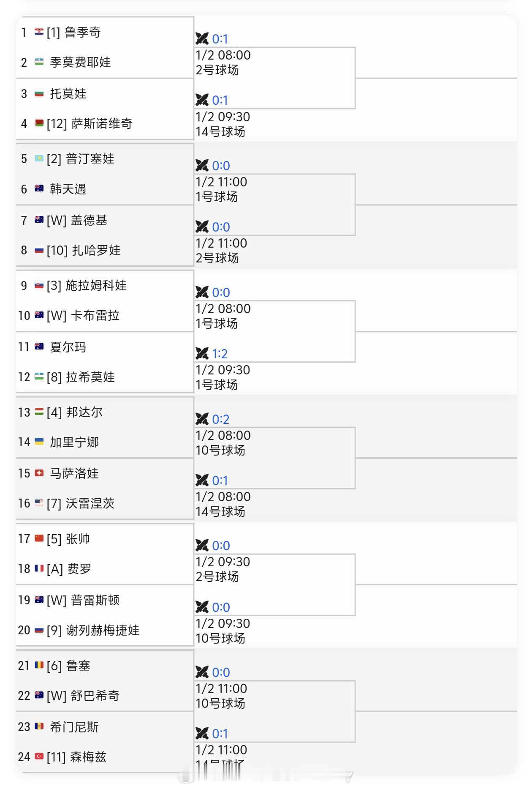Click the China flag next to 张帅

(40, 538)
